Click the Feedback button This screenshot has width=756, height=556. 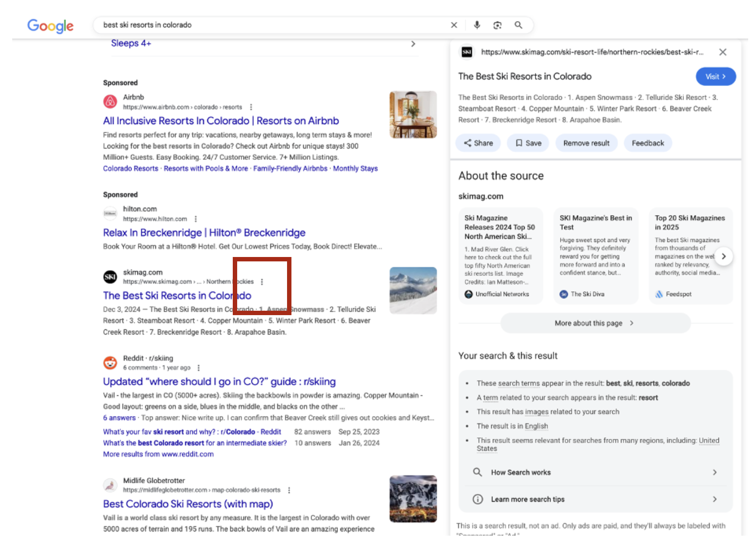point(648,143)
